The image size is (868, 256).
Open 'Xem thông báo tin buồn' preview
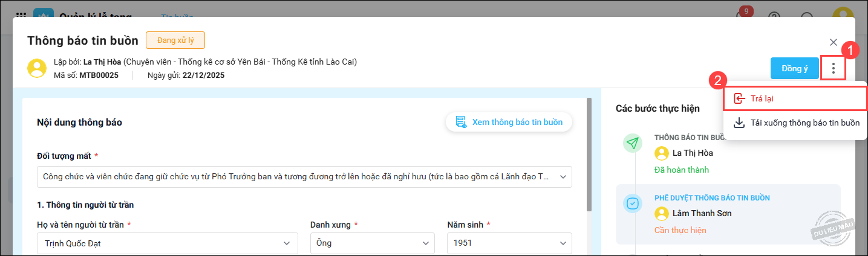pyautogui.click(x=509, y=122)
